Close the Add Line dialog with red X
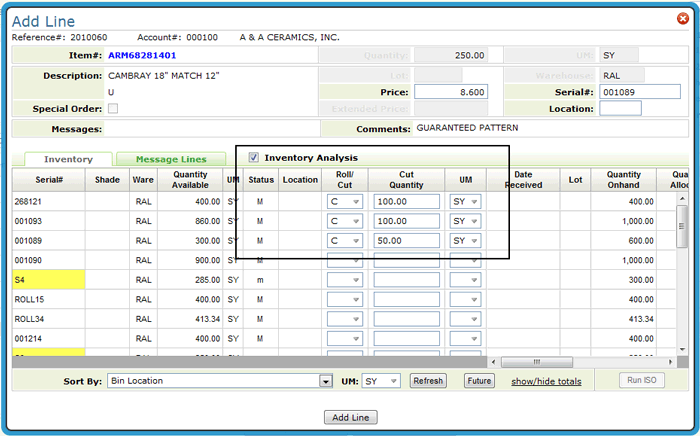The width and height of the screenshot is (700, 436). (x=683, y=18)
